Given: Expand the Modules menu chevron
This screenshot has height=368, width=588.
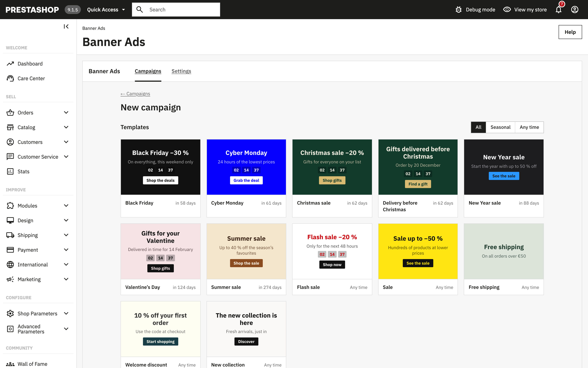Looking at the screenshot, I should click(x=66, y=206).
